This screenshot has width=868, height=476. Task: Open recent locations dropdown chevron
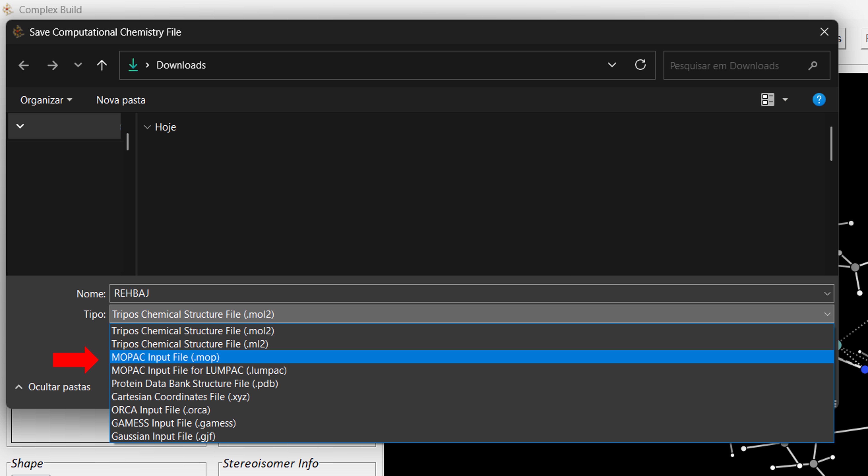pos(78,65)
